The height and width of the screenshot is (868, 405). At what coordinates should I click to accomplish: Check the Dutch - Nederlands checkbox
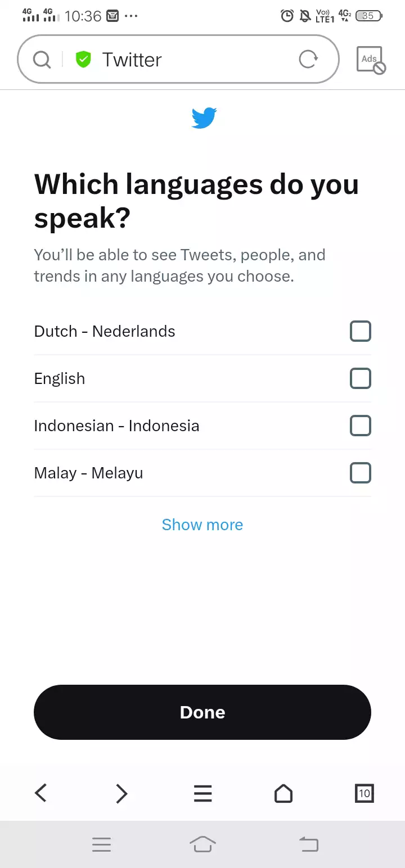361,331
